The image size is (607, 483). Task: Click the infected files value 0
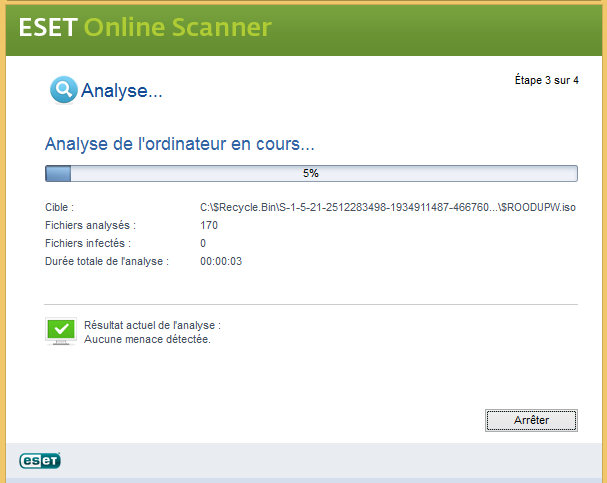[x=203, y=243]
